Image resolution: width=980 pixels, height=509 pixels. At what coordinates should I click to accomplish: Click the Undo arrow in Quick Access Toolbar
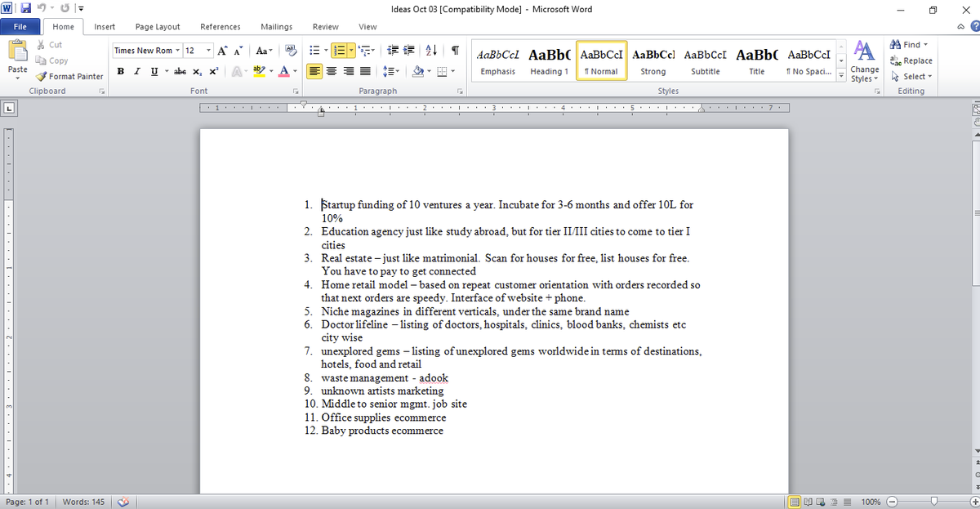coord(42,9)
